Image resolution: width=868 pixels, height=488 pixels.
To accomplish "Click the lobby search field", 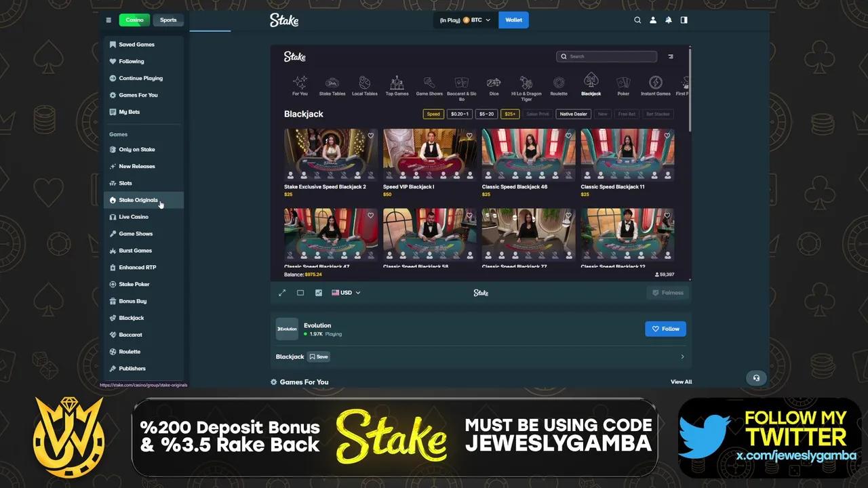I will click(606, 56).
